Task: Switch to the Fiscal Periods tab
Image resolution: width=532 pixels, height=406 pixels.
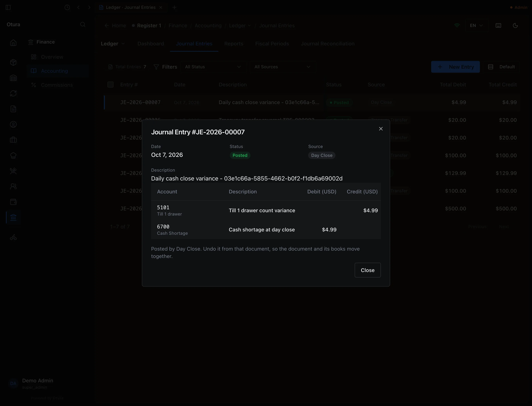Action: click(272, 44)
